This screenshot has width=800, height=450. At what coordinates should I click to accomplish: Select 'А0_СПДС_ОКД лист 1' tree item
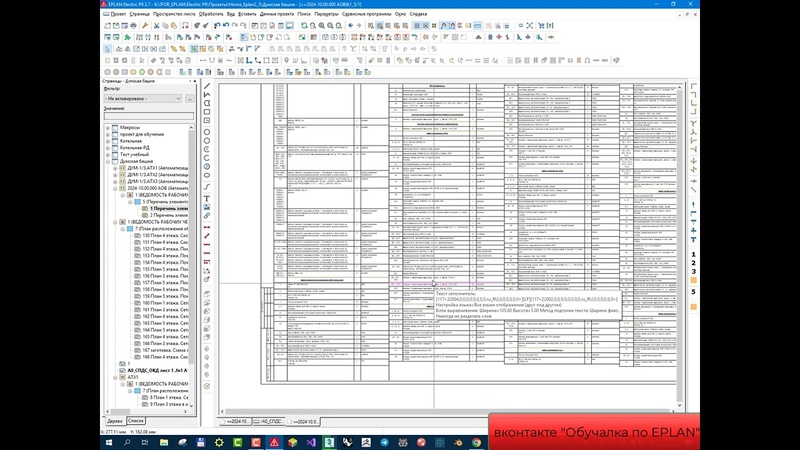157,370
